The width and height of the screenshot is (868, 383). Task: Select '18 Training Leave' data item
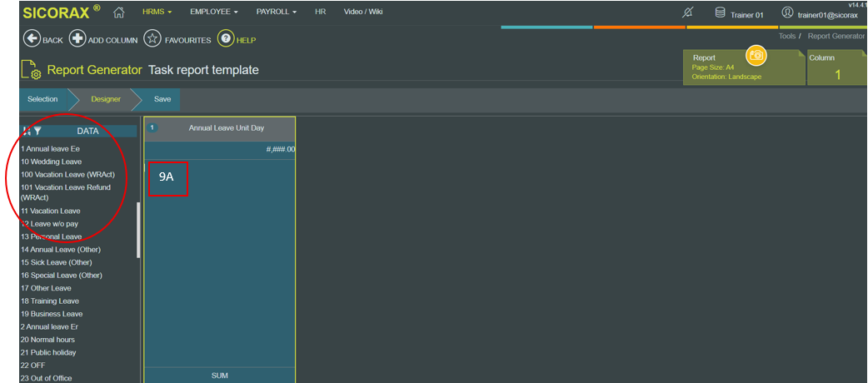click(50, 301)
